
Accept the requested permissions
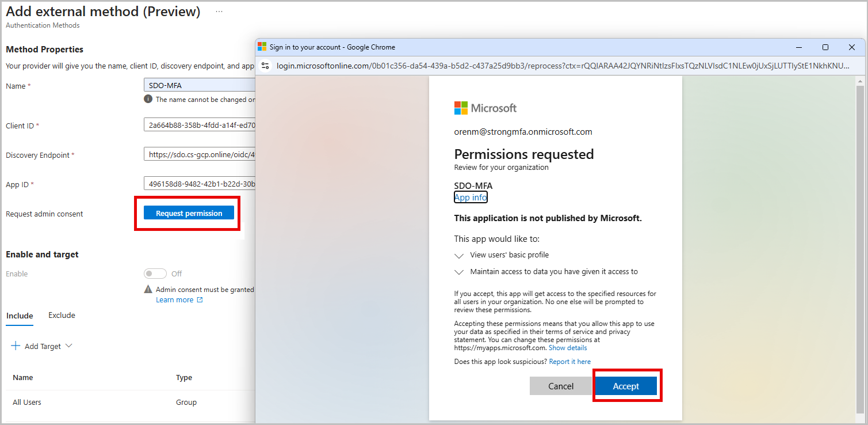coord(626,386)
